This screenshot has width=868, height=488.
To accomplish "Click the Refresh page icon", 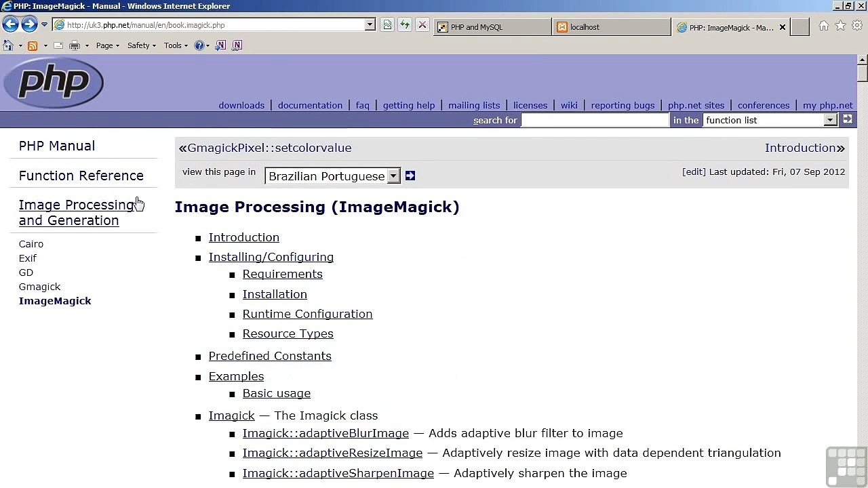I will pyautogui.click(x=405, y=25).
